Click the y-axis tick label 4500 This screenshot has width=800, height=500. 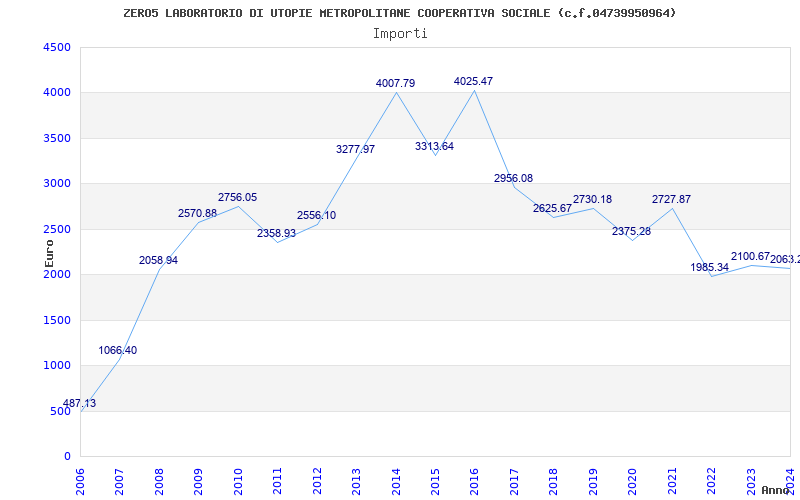click(57, 47)
